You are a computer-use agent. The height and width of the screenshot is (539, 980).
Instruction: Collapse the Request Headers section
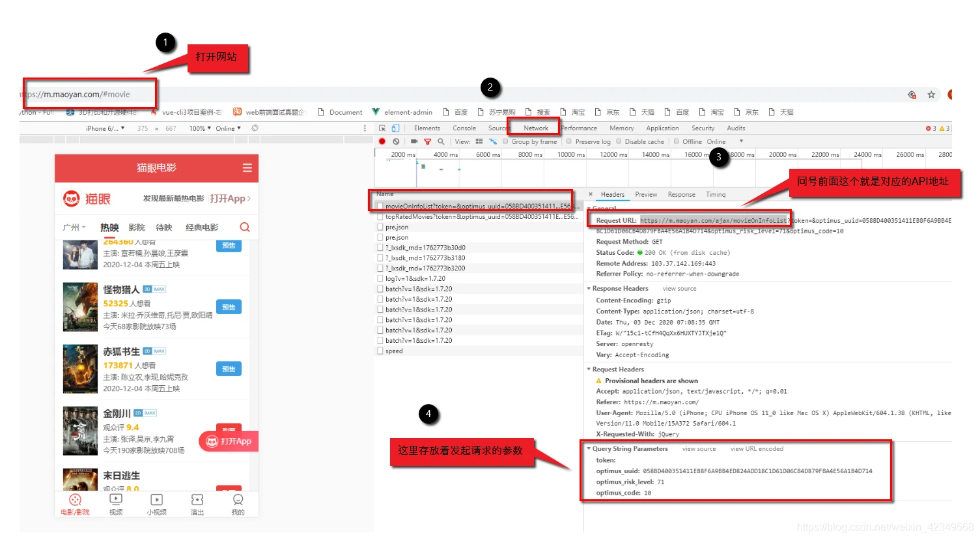click(x=589, y=370)
